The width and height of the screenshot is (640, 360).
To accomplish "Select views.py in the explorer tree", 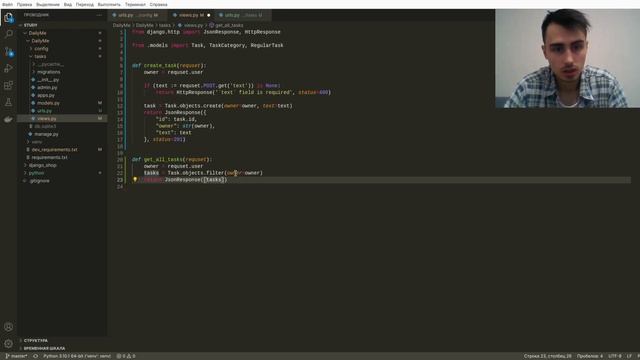I will 47,118.
